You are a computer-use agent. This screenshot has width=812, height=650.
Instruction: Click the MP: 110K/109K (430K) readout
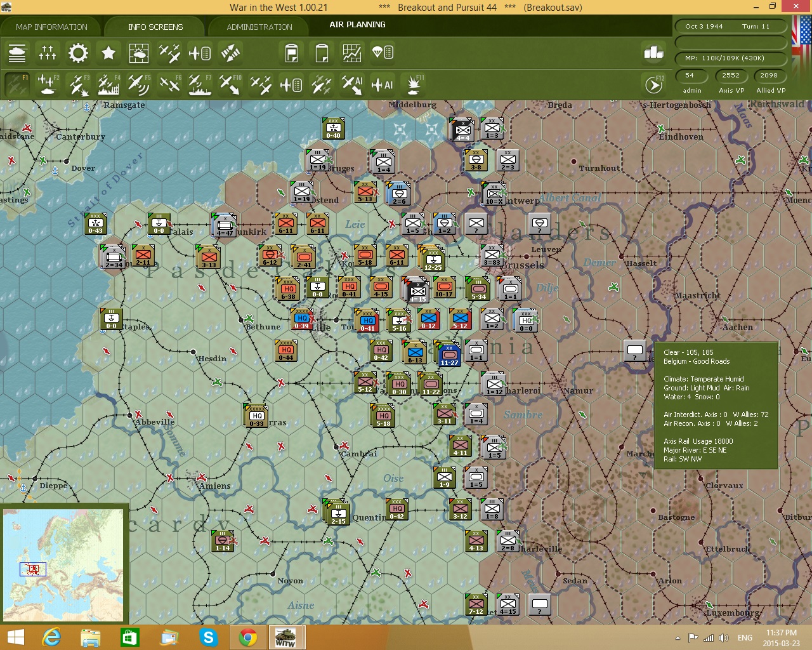(732, 58)
